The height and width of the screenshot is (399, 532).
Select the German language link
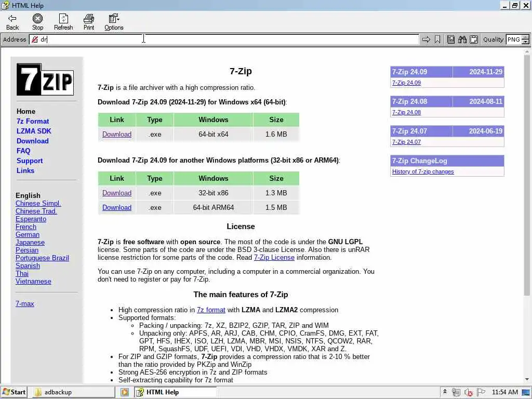(x=27, y=234)
